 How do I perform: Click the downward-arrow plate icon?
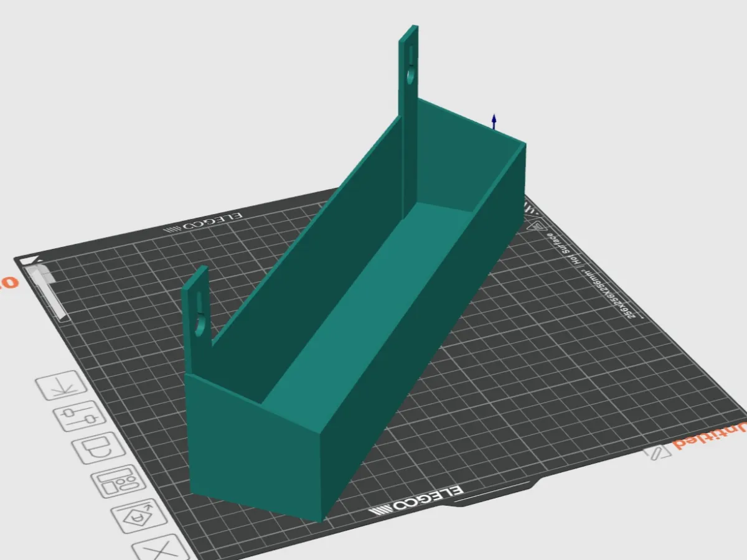61,386
